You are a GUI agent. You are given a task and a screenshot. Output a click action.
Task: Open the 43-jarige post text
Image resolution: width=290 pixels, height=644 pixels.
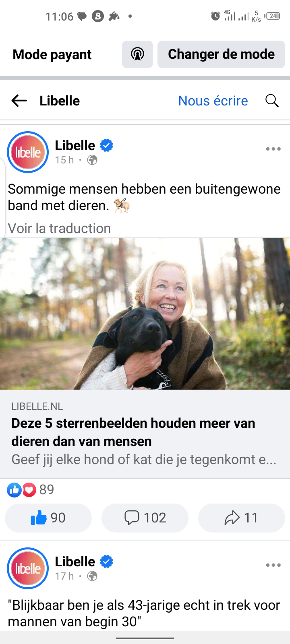pos(144,613)
